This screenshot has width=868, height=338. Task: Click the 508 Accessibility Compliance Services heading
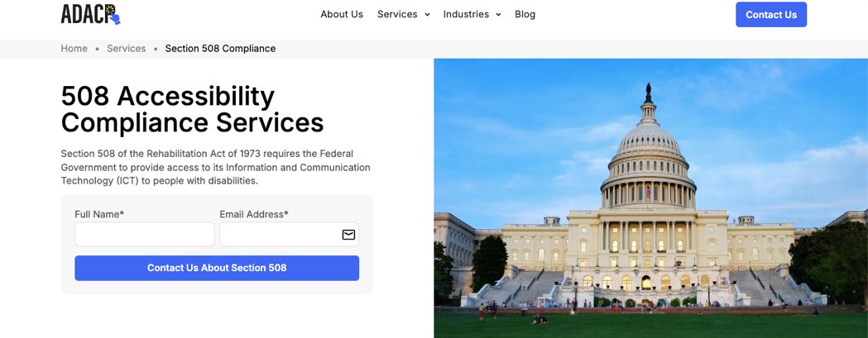192,109
